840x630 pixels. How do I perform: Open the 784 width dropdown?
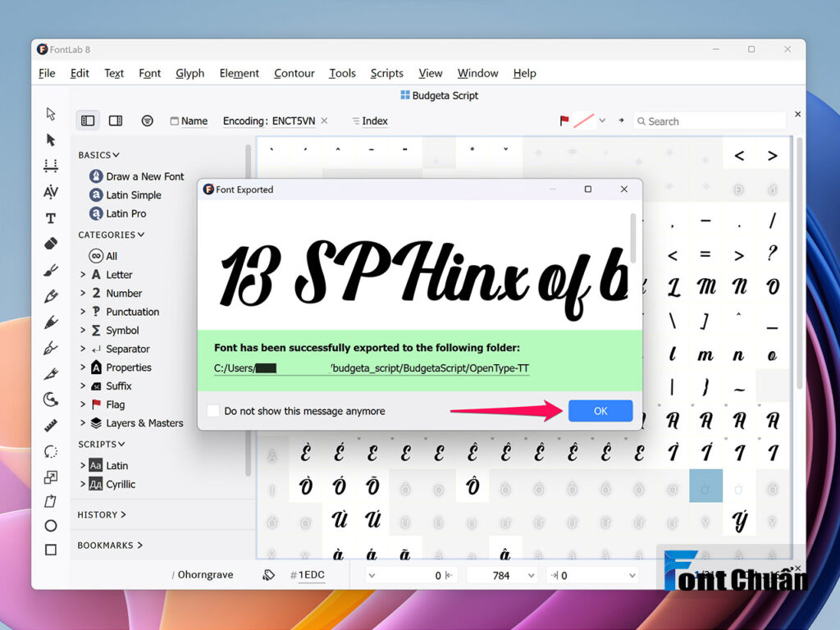click(531, 575)
